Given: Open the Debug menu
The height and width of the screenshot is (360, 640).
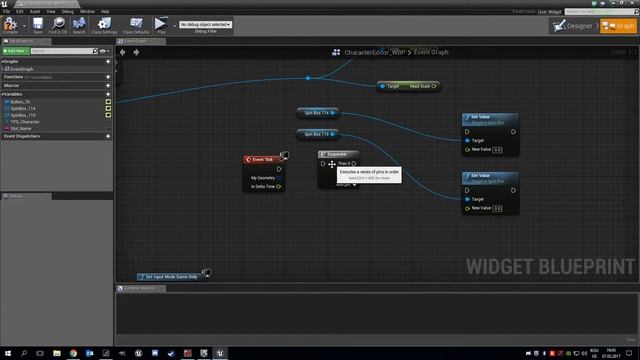Looking at the screenshot, I should click(x=68, y=11).
